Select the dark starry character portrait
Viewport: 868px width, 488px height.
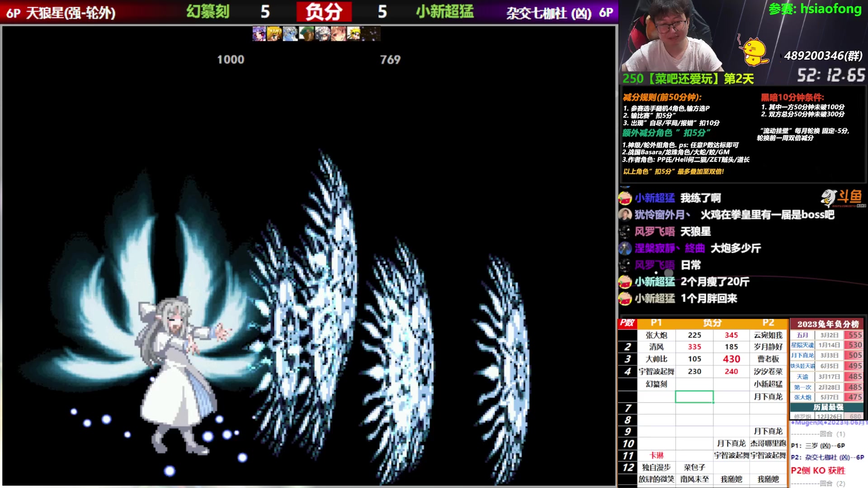click(371, 34)
